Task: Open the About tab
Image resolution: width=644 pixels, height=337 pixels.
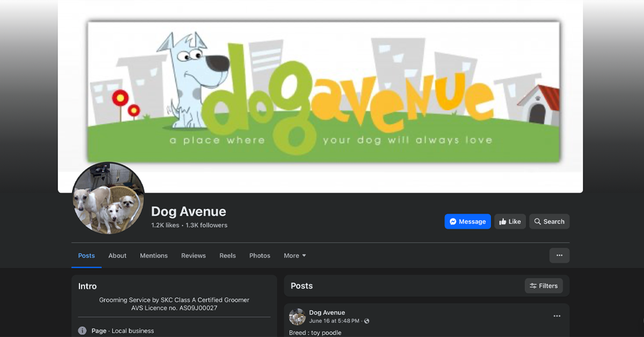Action: click(x=118, y=255)
